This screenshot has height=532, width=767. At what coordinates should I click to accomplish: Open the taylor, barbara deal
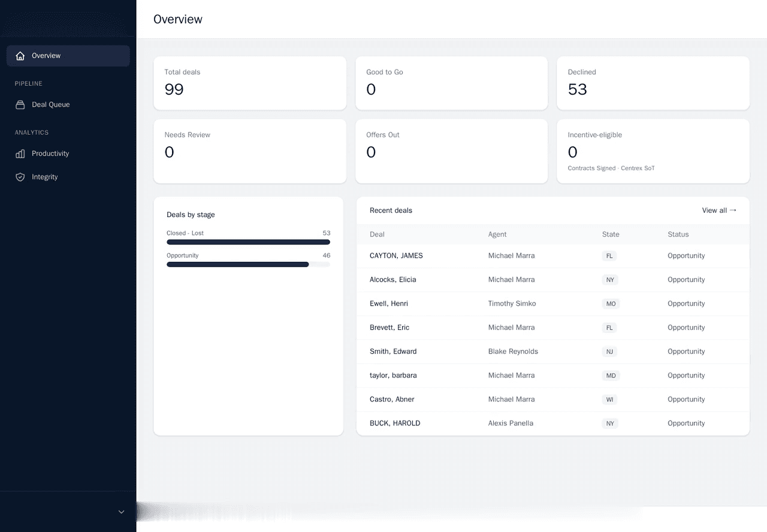click(x=393, y=376)
